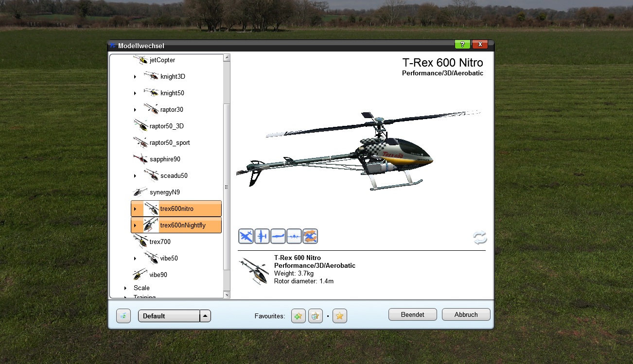
Task: Open the Default dropdown arrow
Action: tap(206, 316)
